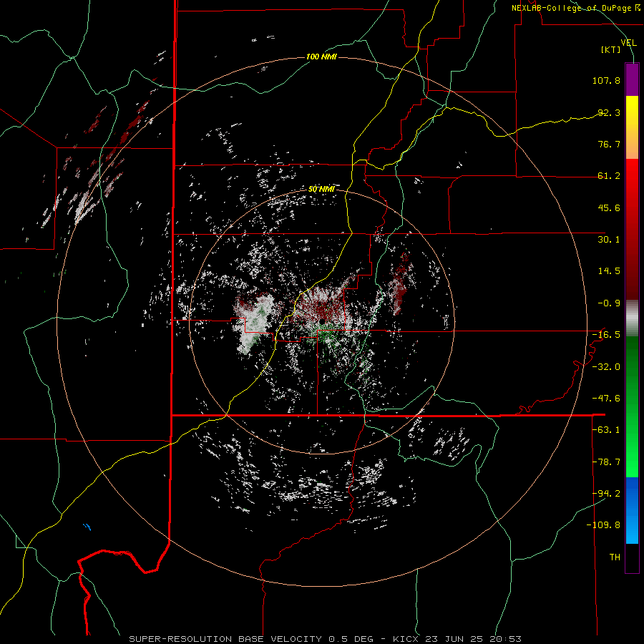Click the -32.0 velocity scale value
The width and height of the screenshot is (644, 644).
pyautogui.click(x=606, y=367)
